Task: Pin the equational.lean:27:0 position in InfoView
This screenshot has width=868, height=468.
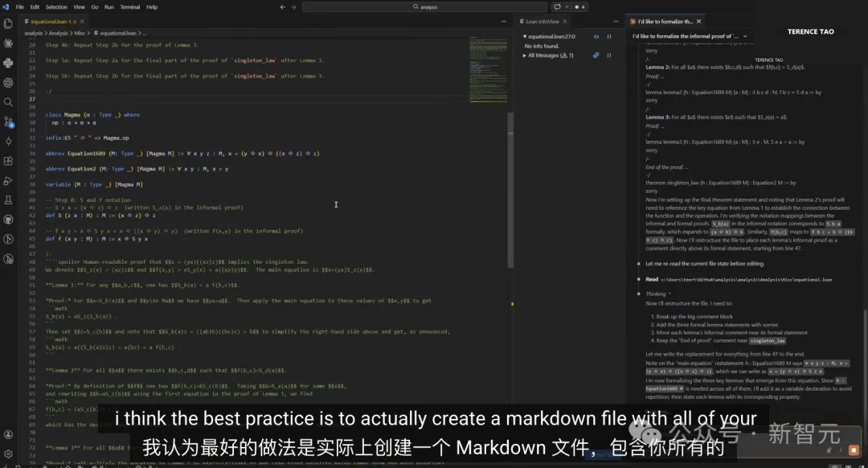Action: (x=596, y=36)
